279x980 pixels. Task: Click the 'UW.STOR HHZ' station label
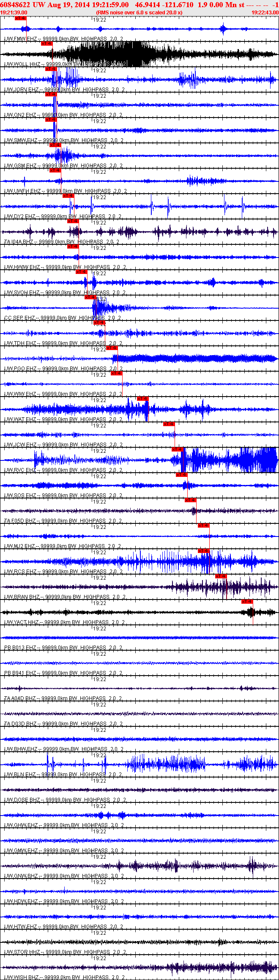[x=22, y=952]
